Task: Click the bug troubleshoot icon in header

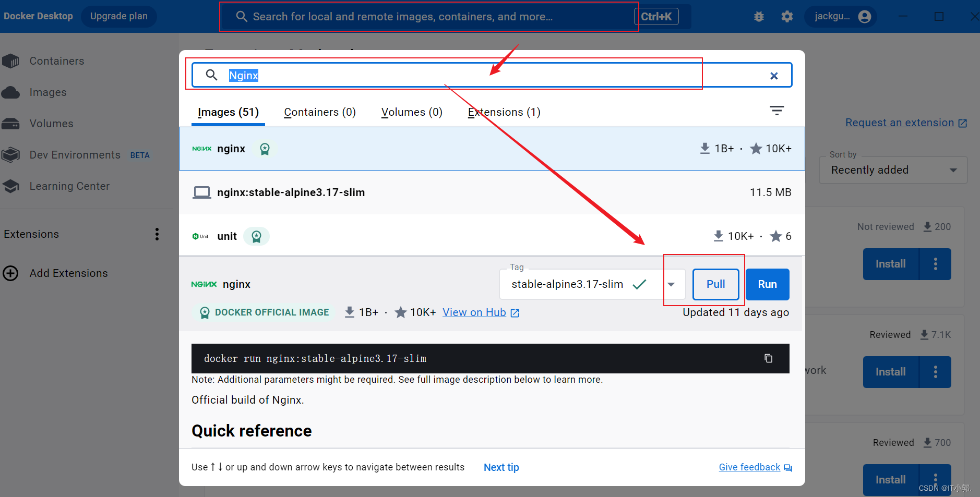Action: (759, 17)
